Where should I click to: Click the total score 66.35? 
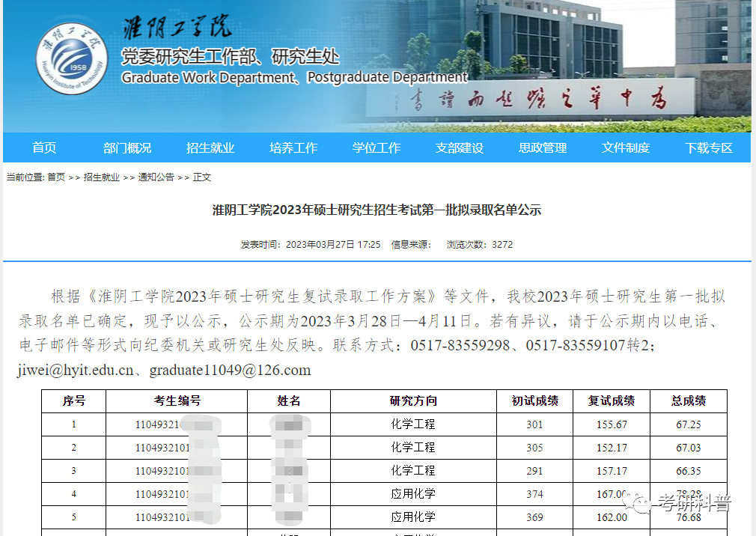[x=689, y=471]
